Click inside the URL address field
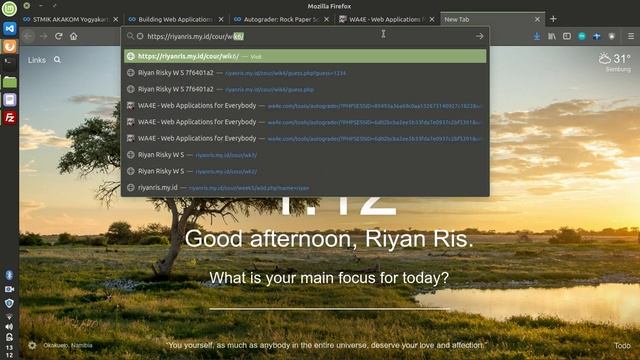This screenshot has width=640, height=360. point(306,36)
